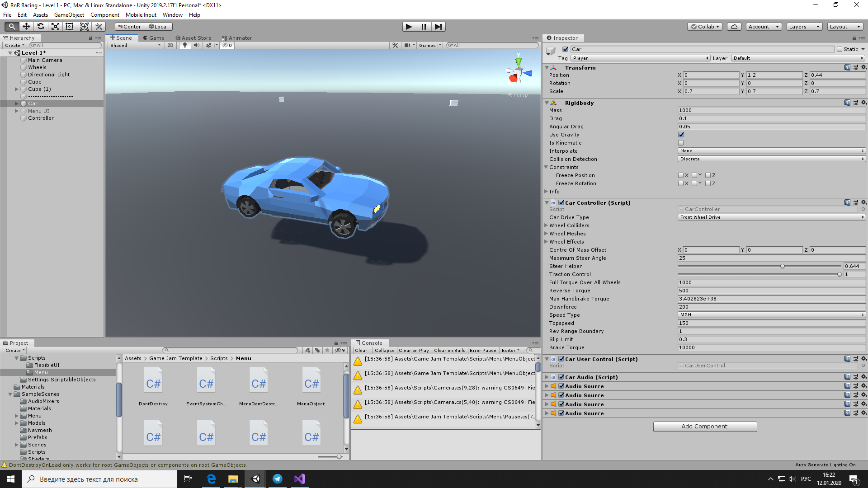Click the scene orientation gizmo
This screenshot has width=868, height=488.
point(519,71)
